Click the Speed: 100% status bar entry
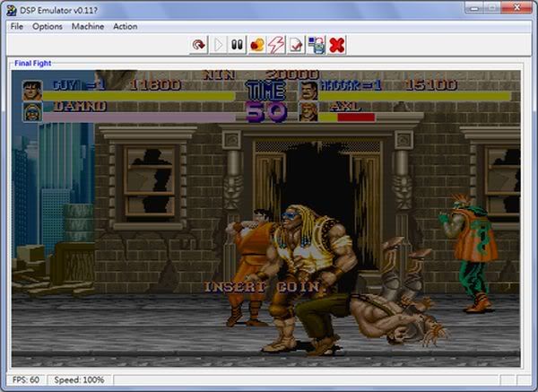 [79, 380]
